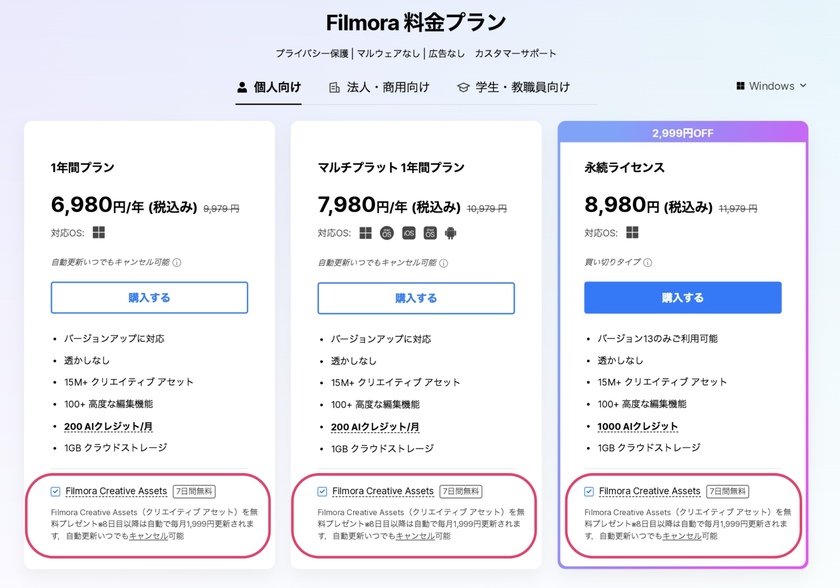This screenshot has width=840, height=588.
Task: Switch to the 学生・教職員向け tab
Action: pos(513,87)
